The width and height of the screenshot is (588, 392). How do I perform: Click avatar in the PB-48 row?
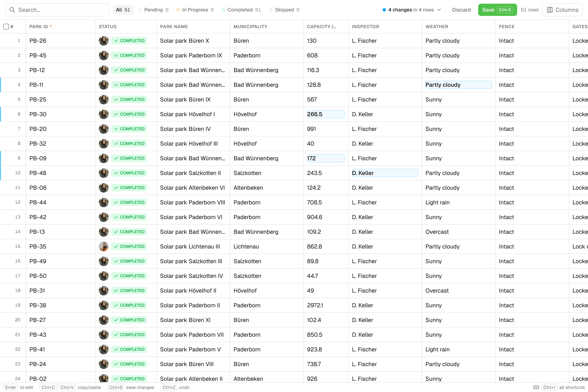[x=104, y=173]
